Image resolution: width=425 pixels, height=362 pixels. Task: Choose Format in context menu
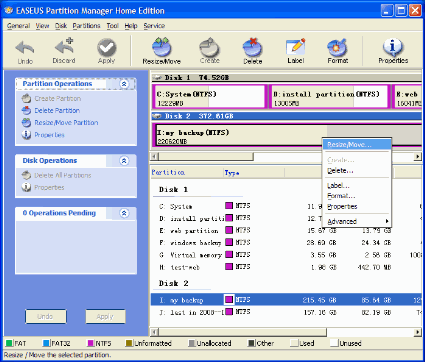[x=357, y=196]
